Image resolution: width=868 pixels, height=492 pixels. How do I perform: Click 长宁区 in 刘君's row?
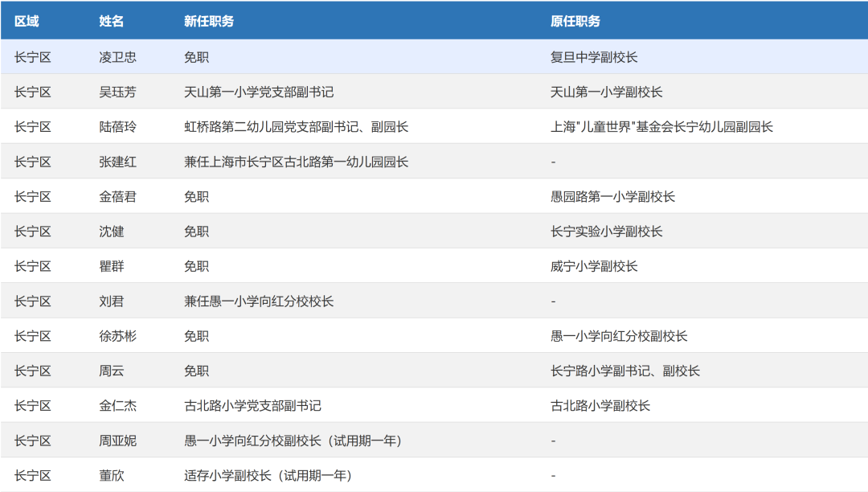point(33,301)
